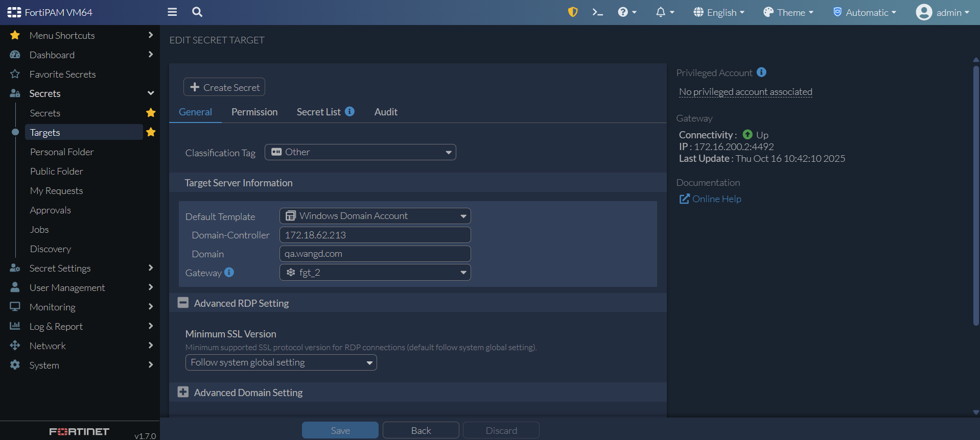Switch to the General tab
The width and height of the screenshot is (980, 440).
pos(195,112)
